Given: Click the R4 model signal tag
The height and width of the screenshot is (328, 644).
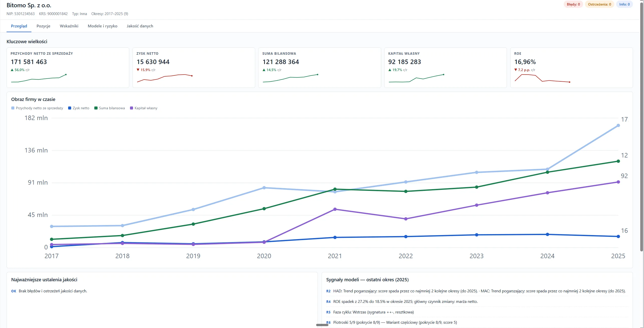Looking at the screenshot, I should [x=328, y=302].
